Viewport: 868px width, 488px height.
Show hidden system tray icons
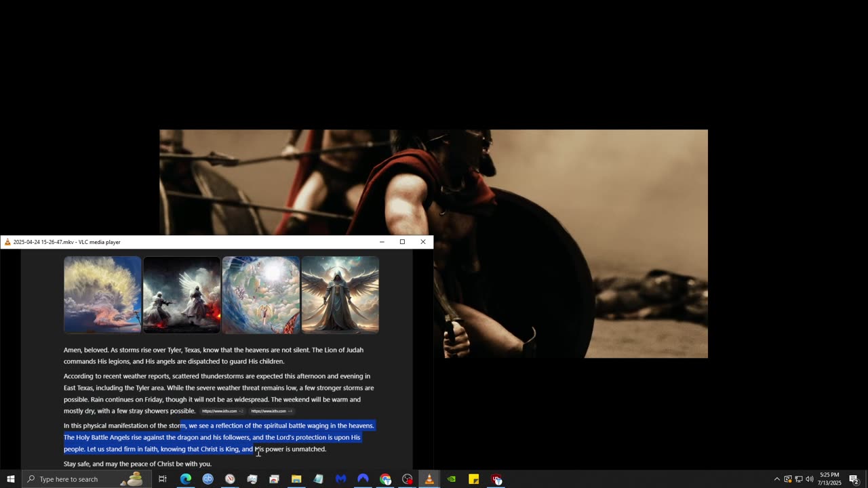(777, 479)
